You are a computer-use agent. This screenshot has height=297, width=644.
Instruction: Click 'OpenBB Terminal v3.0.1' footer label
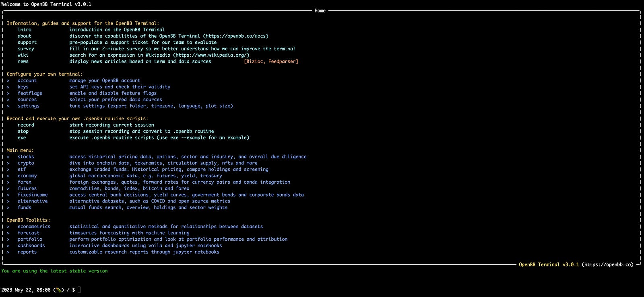(x=549, y=265)
